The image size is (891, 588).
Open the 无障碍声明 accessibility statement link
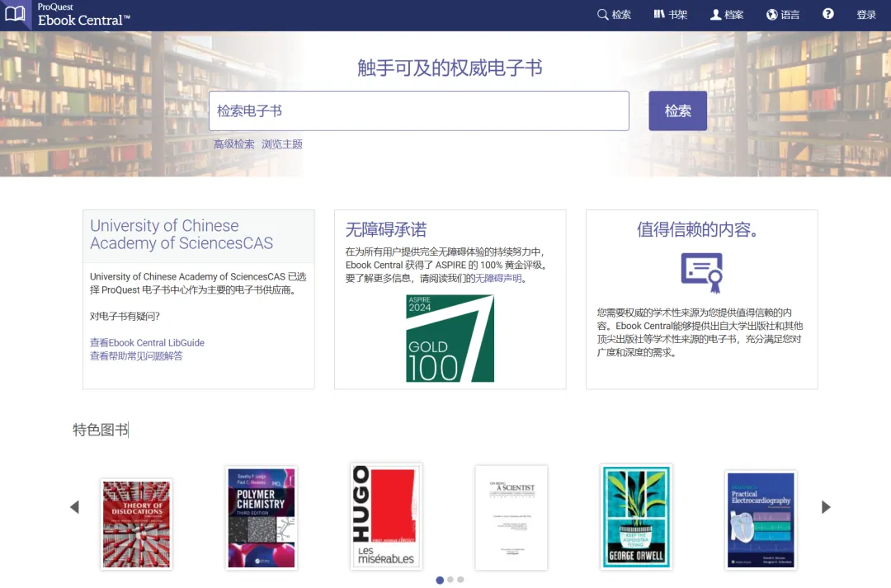[x=498, y=279]
